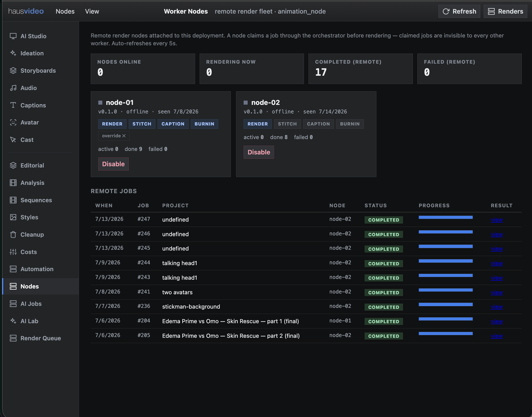Image resolution: width=532 pixels, height=417 pixels.
Task: Open the Cleanup trash icon
Action: click(13, 234)
